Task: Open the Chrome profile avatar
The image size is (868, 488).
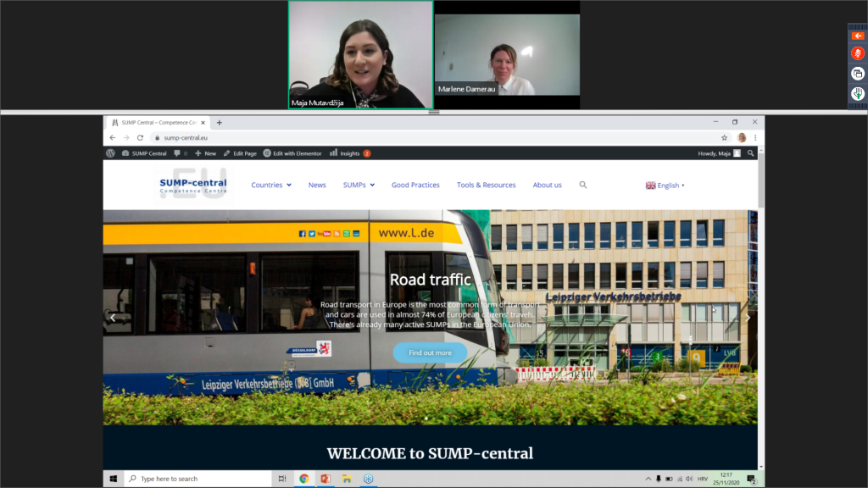Action: coord(742,138)
